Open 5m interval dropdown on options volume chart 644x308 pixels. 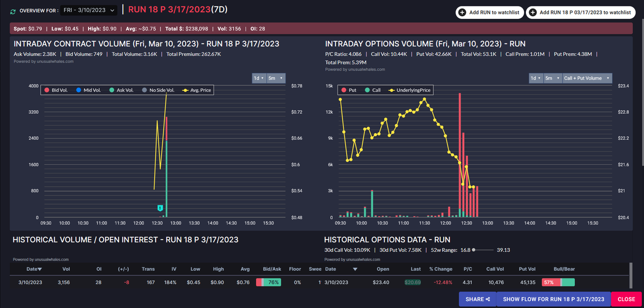pos(552,78)
